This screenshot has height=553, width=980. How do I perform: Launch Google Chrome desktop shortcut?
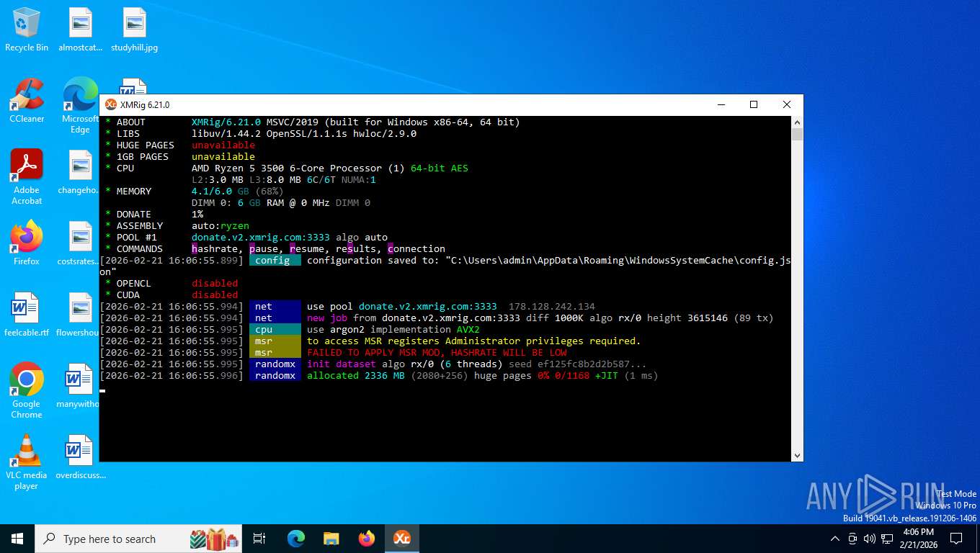27,391
